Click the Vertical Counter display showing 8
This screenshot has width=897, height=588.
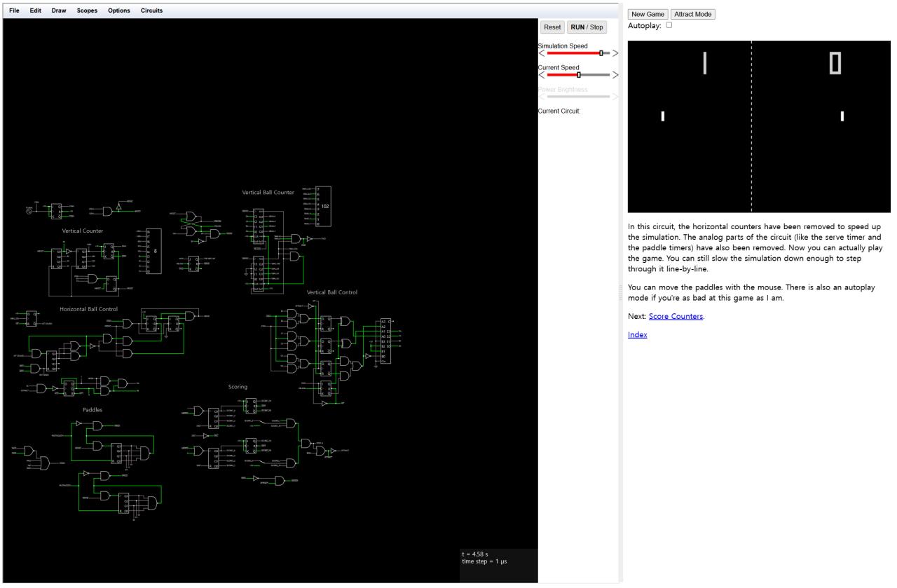(153, 251)
